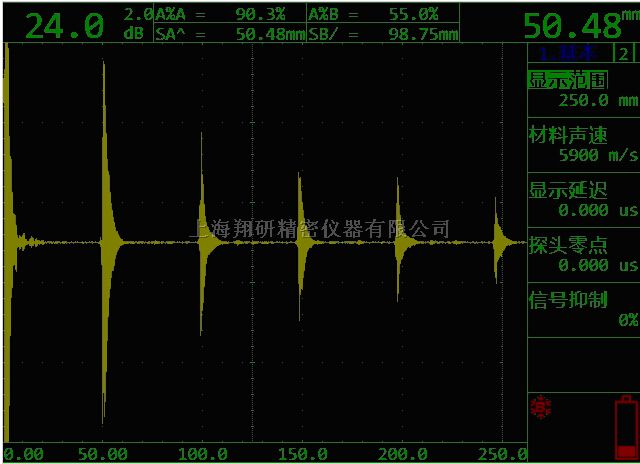Click the 100.0 axis label

tap(203, 454)
